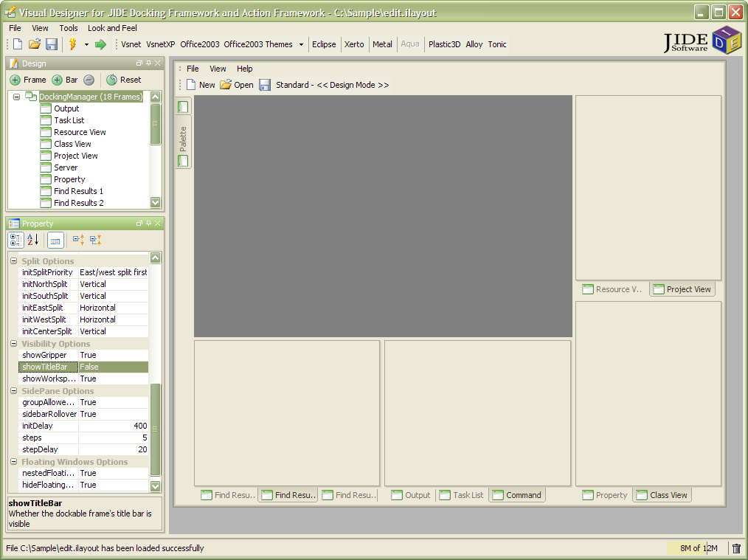Click the green arrow toolbar icon
Viewport: 748px width, 560px height.
100,44
